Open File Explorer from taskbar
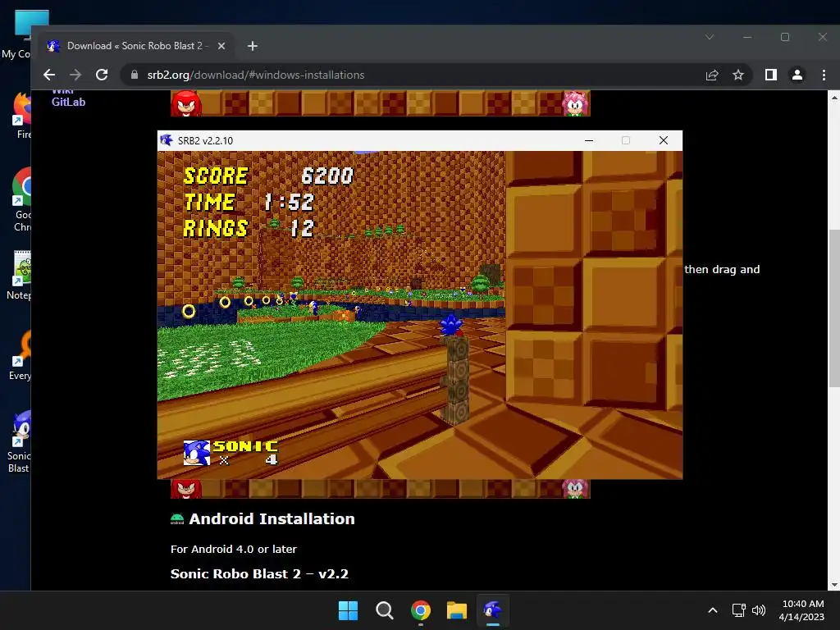Screen dimensions: 840x630 pyautogui.click(x=457, y=610)
